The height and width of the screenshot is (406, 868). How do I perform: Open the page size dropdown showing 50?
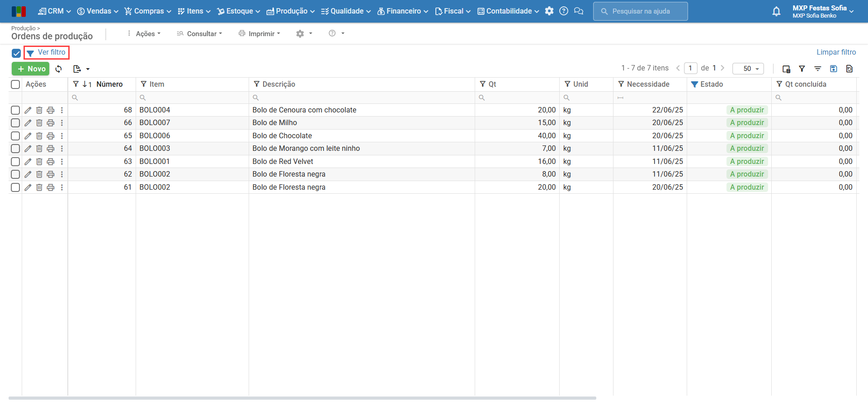pos(748,69)
